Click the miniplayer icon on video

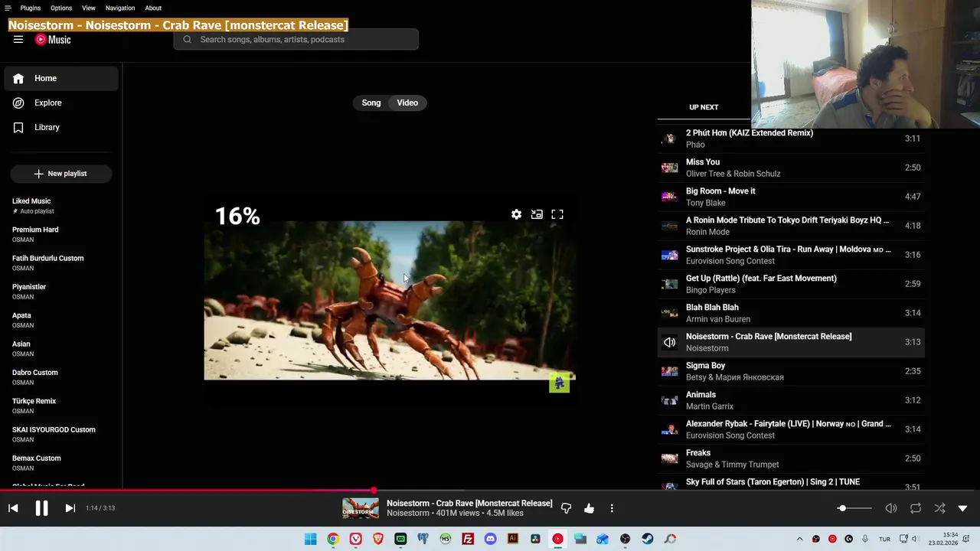537,215
